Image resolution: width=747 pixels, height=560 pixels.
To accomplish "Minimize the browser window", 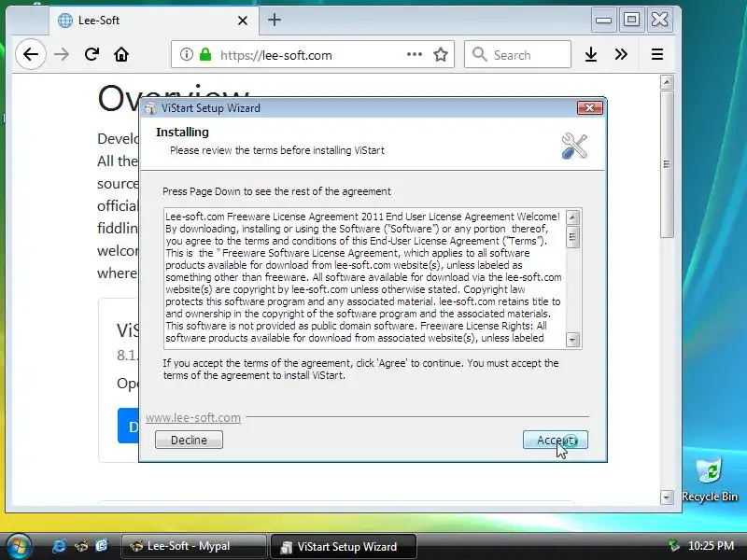I will coord(603,20).
